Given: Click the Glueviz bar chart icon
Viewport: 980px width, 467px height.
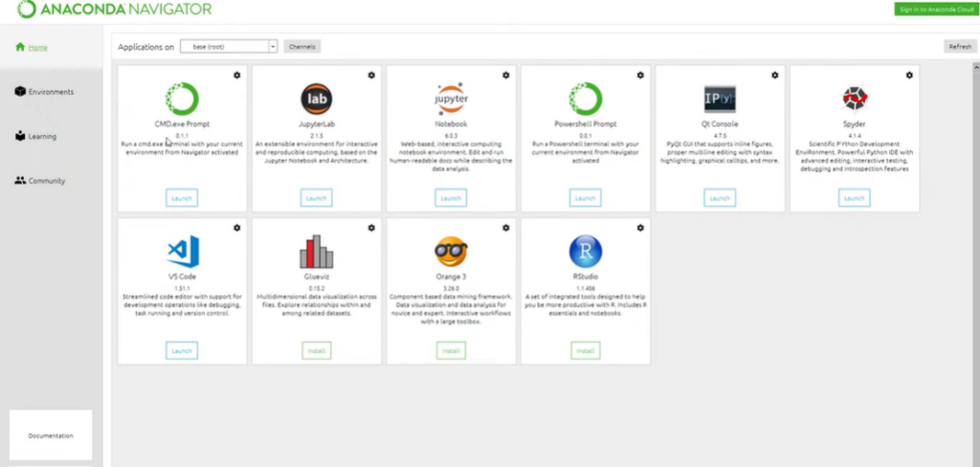Looking at the screenshot, I should [x=316, y=252].
